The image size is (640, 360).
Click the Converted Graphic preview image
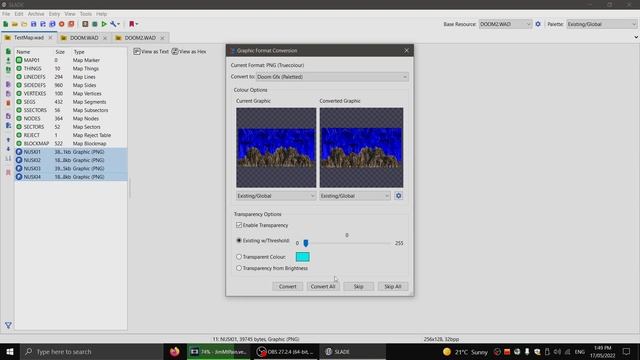click(361, 147)
